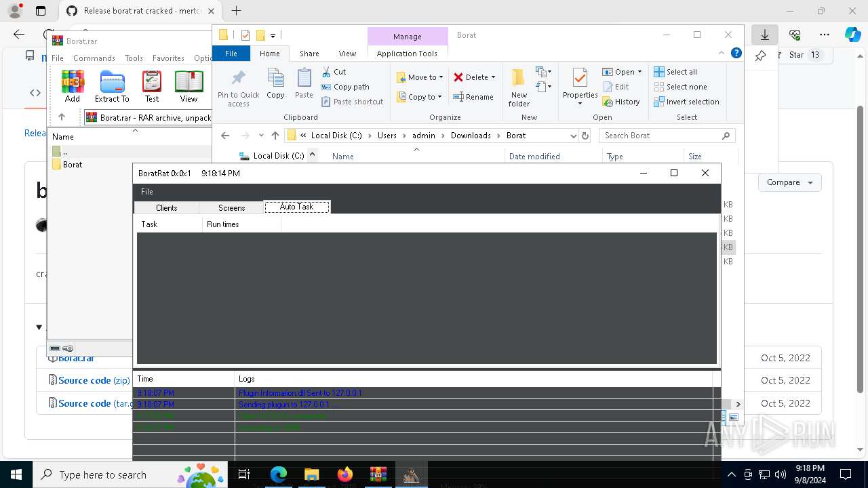Open the Favorites menu in WinRAR
The height and width of the screenshot is (488, 868).
168,58
